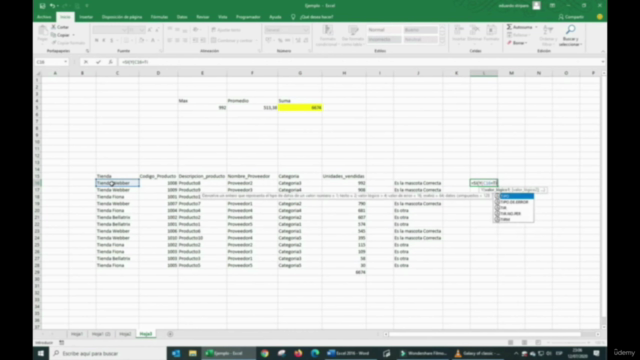
Task: Switch to sheet tab Hoja2
Action: (x=125, y=334)
